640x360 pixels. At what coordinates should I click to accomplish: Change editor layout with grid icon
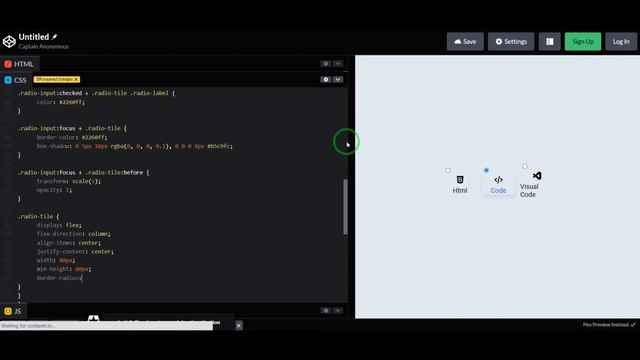tap(549, 41)
